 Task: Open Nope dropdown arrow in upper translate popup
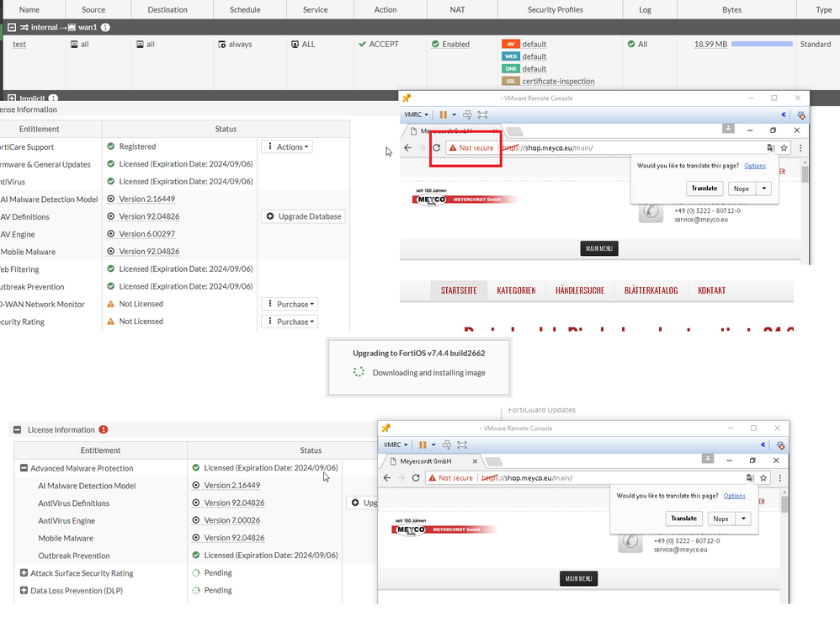[764, 189]
